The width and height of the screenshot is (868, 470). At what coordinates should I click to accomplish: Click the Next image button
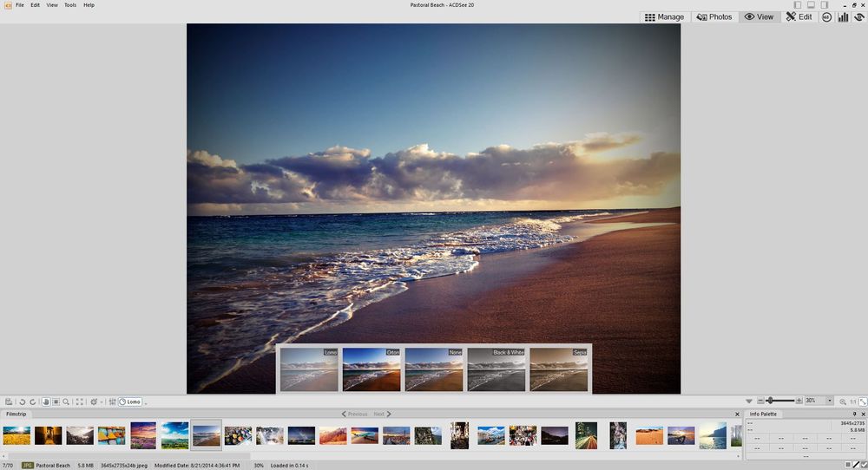tap(382, 415)
